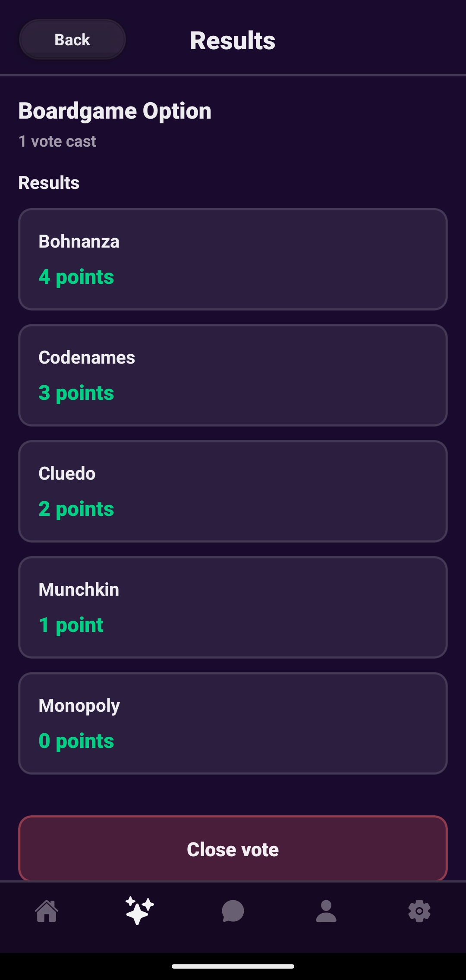Screen dimensions: 466x980
Task: Tap Cluedo's '2 points' score
Action: click(x=76, y=509)
